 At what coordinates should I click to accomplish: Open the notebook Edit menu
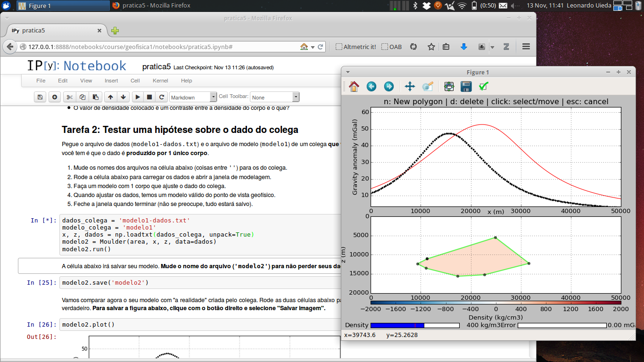click(x=63, y=81)
